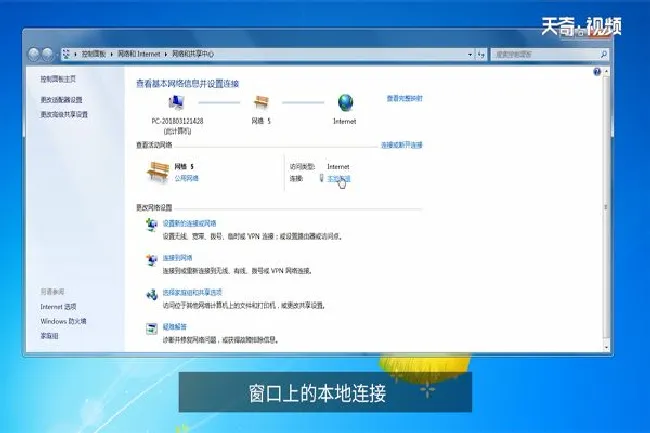Open Windows 防火墙 in the sidebar
The width and height of the screenshot is (650, 433).
pos(63,321)
